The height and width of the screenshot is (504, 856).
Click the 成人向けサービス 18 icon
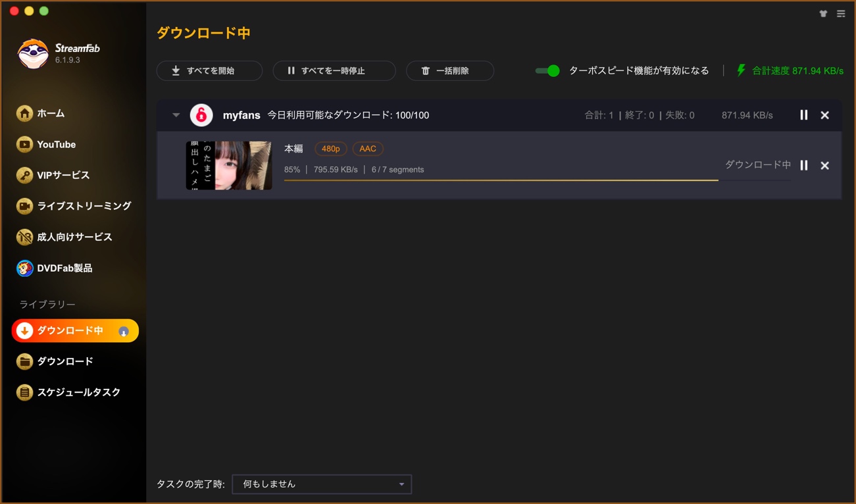pyautogui.click(x=24, y=237)
